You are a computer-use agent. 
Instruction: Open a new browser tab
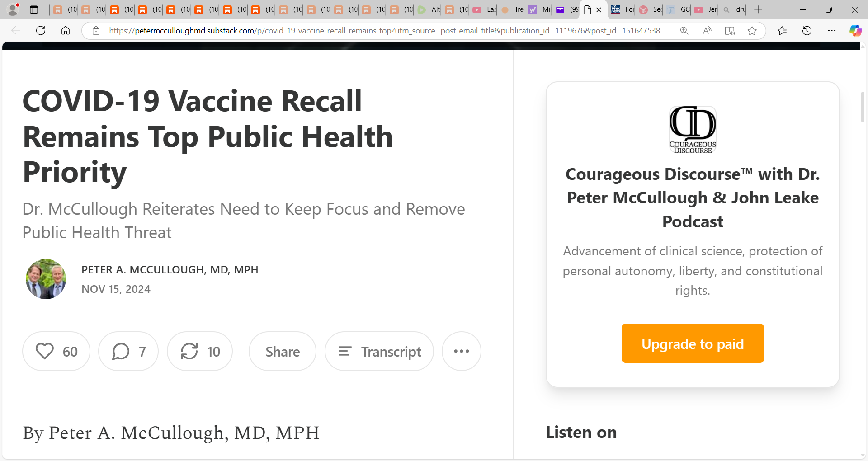(x=758, y=9)
